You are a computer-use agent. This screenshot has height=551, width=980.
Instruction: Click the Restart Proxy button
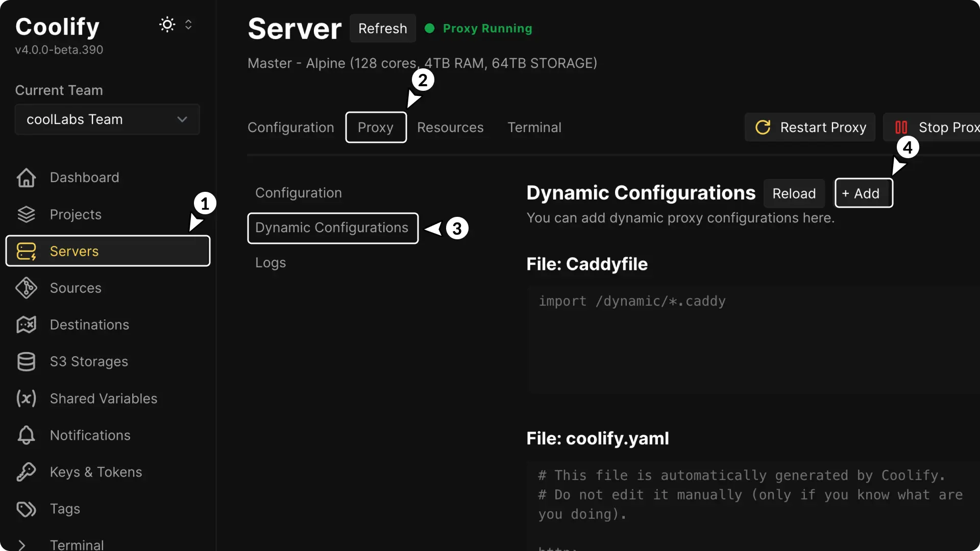click(810, 127)
